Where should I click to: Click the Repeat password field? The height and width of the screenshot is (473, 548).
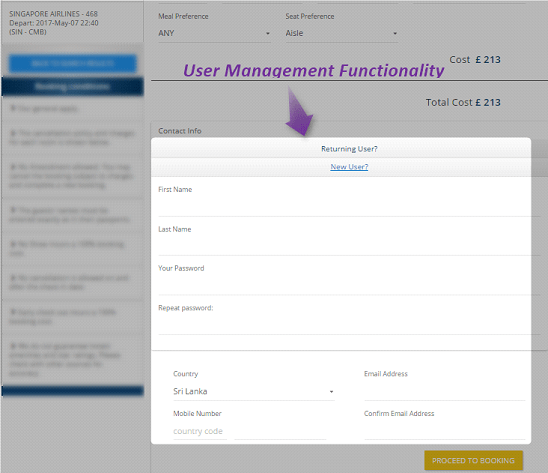coord(349,326)
